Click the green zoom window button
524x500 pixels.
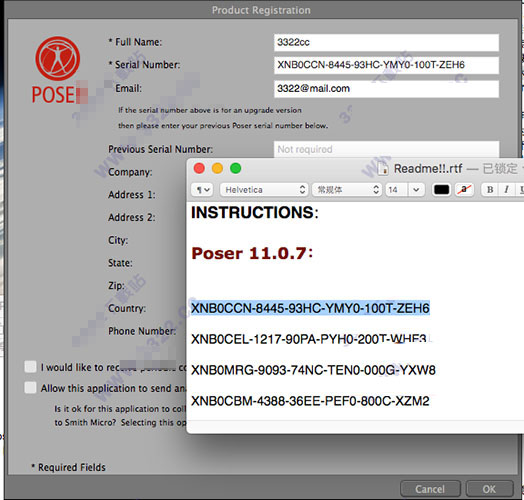click(x=236, y=168)
